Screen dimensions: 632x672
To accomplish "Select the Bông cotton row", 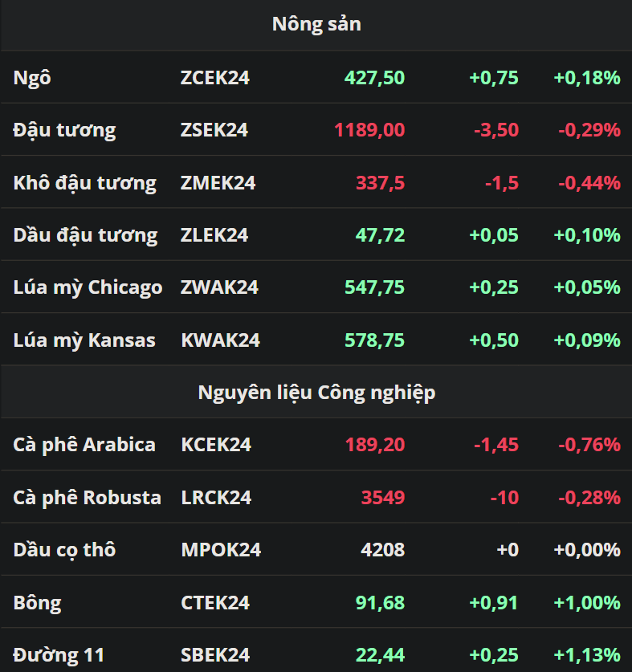I will (316, 602).
